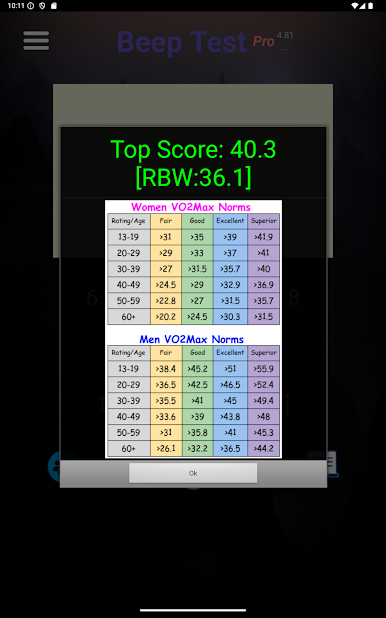Image resolution: width=386 pixels, height=618 pixels.
Task: Tap version number 4.81
Action: [x=285, y=35]
